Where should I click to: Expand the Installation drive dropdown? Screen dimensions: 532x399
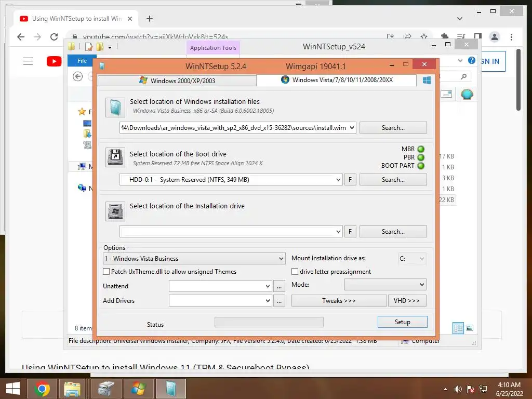point(338,232)
